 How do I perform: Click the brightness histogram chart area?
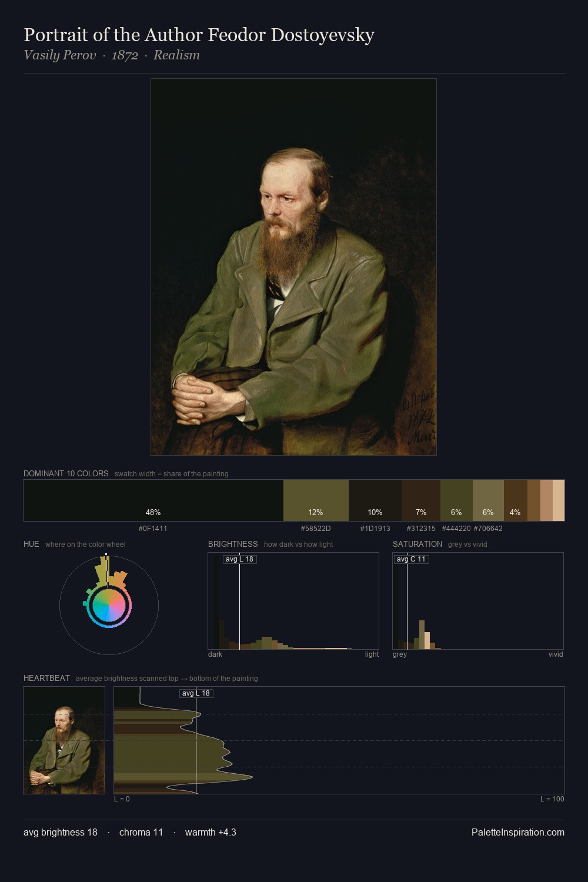pyautogui.click(x=293, y=601)
